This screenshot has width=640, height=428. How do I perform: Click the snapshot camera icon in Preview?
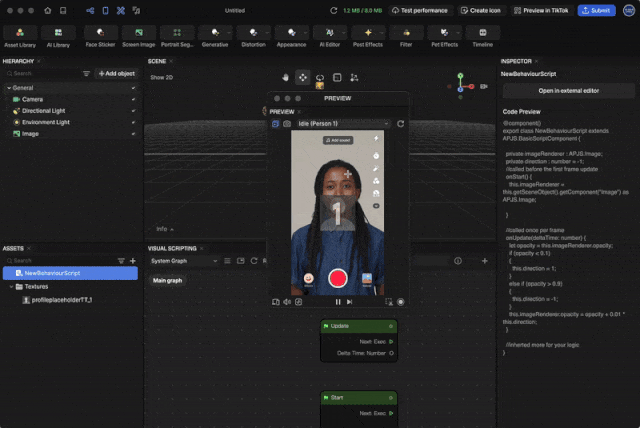(x=287, y=124)
